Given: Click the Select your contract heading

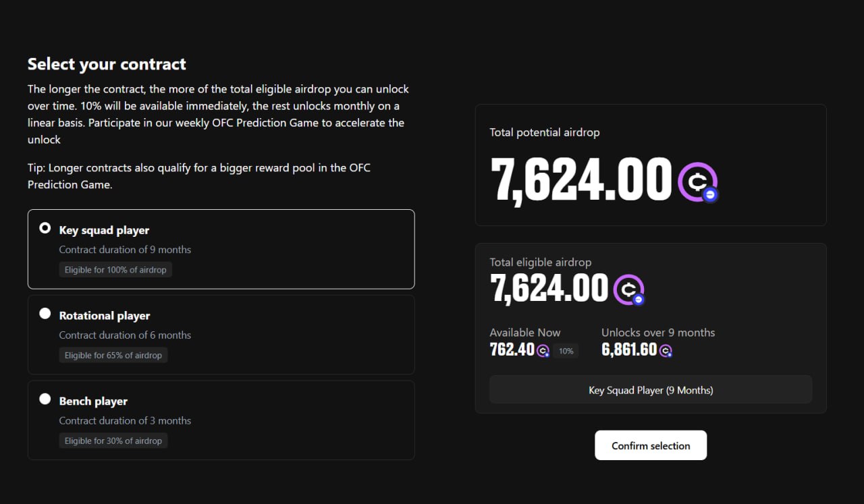Looking at the screenshot, I should click(107, 64).
